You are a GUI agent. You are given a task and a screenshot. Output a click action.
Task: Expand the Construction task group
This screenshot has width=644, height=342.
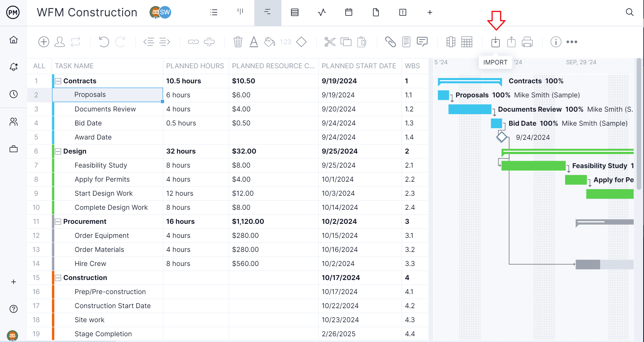(x=58, y=277)
